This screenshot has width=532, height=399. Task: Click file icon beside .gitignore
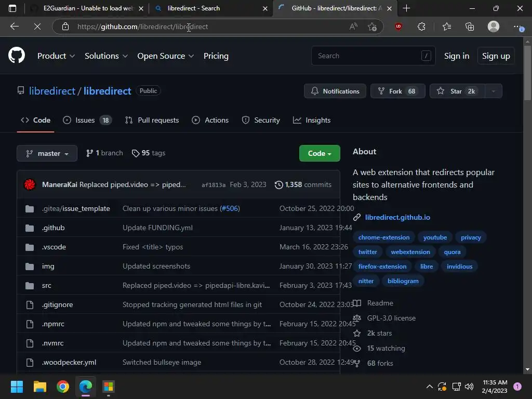point(30,304)
